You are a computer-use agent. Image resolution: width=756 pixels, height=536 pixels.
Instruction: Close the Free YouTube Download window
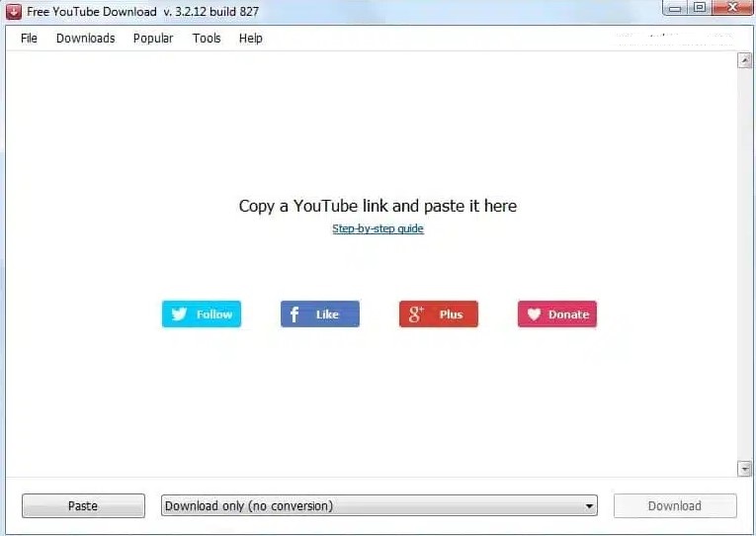point(732,8)
